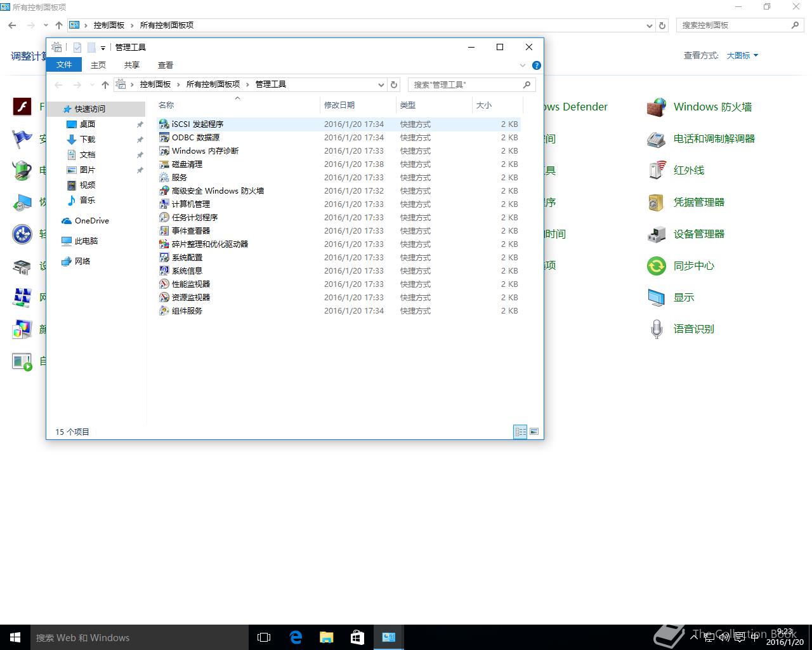Open the Store icon on taskbar
The height and width of the screenshot is (650, 812).
(x=357, y=637)
